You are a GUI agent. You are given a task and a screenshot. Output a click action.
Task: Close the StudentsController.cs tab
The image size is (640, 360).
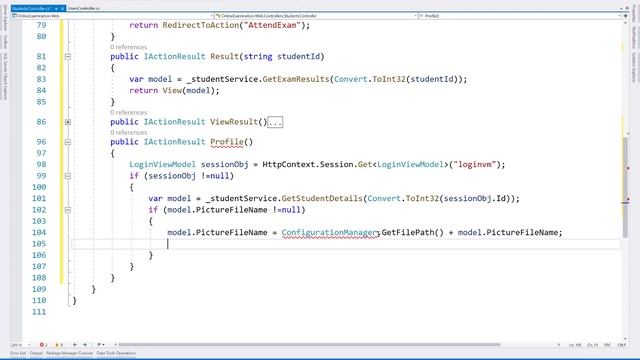(x=62, y=8)
